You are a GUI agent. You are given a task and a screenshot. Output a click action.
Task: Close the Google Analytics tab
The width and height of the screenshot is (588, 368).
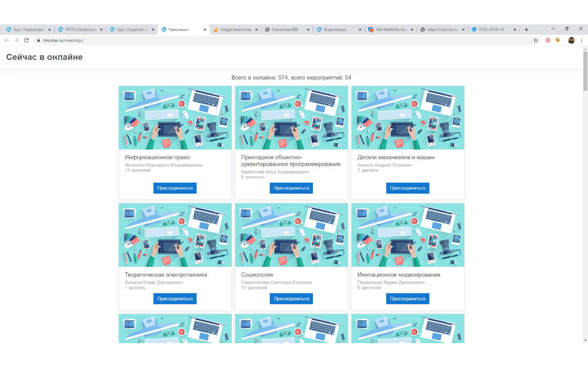tap(257, 29)
